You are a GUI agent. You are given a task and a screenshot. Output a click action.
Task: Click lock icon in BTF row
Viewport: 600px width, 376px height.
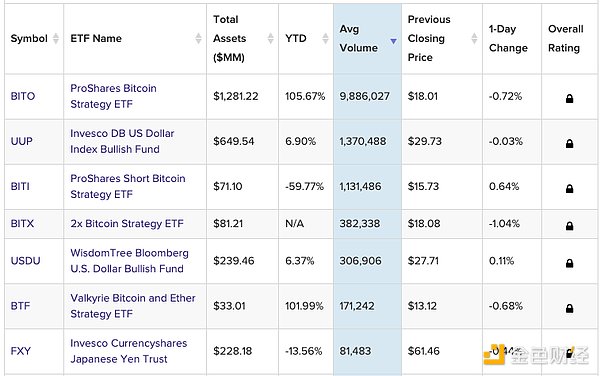(569, 308)
